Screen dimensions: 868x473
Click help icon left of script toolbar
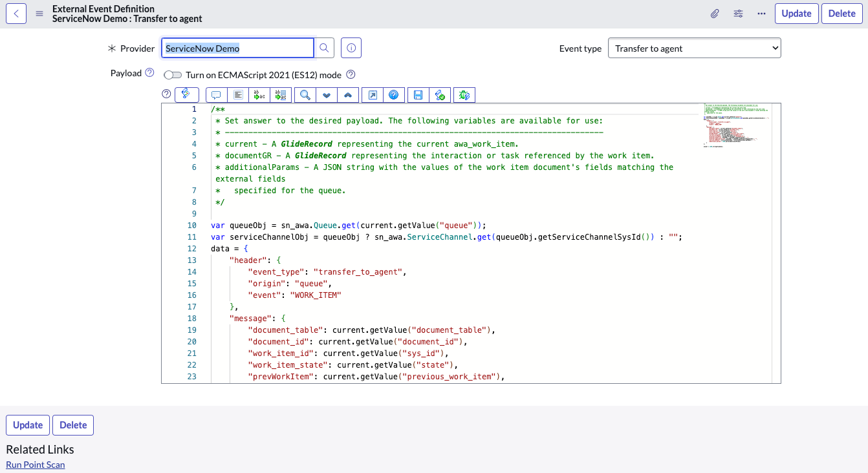tap(166, 94)
